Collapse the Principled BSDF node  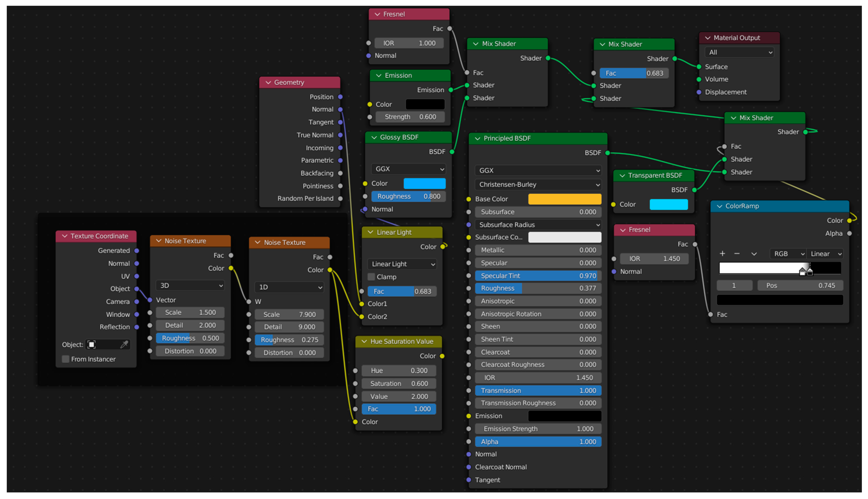click(478, 138)
